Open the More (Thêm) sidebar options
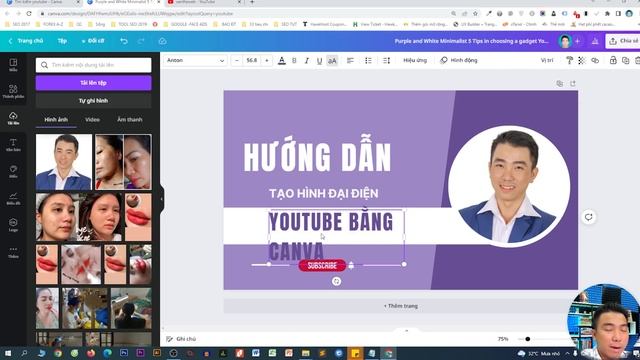 tap(13, 252)
